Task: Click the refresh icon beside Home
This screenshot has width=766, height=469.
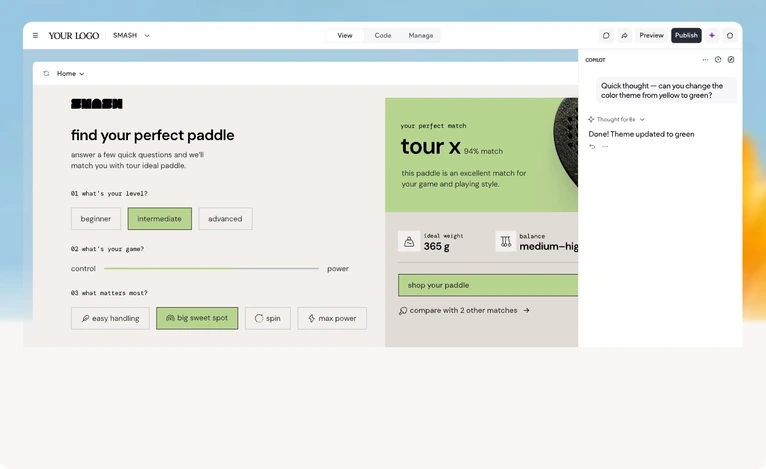Action: click(x=46, y=74)
